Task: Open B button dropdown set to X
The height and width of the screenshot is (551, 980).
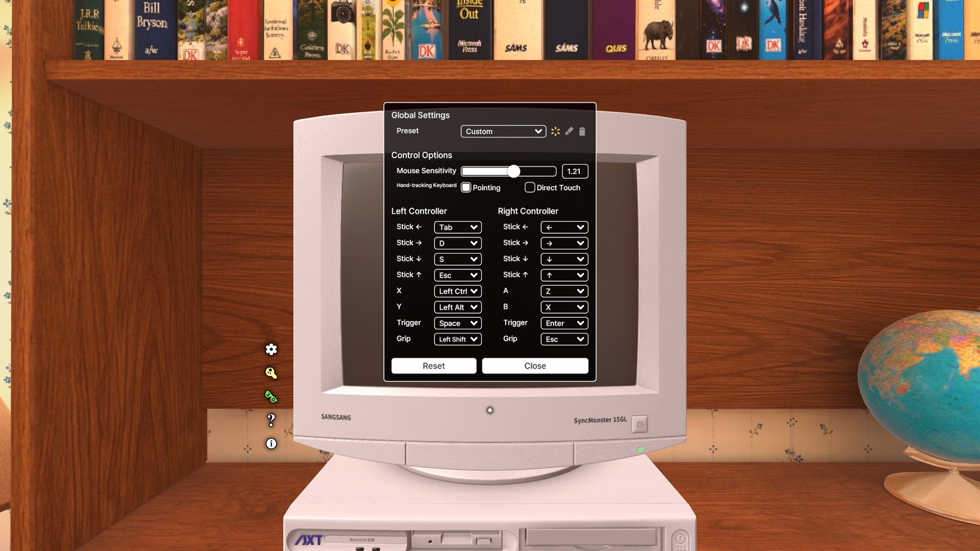Action: (564, 307)
